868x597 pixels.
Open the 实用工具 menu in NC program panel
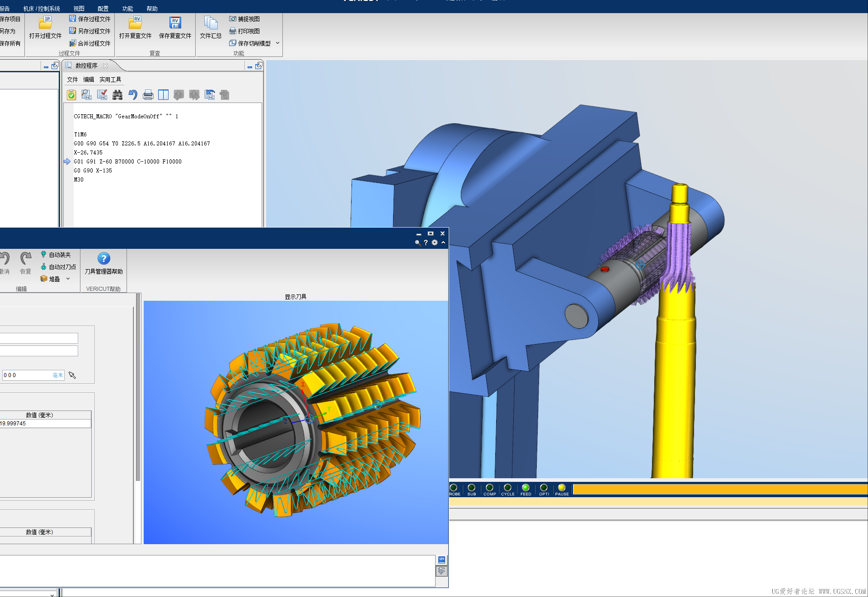pyautogui.click(x=110, y=79)
